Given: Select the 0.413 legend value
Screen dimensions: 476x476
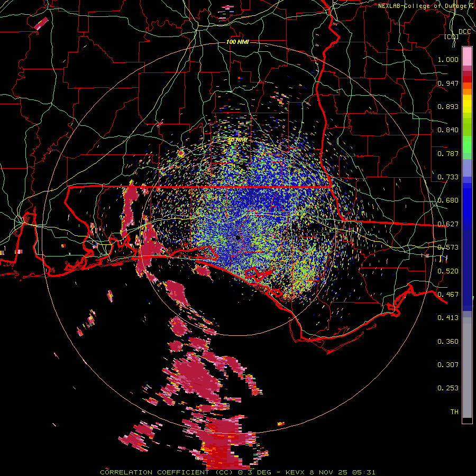Looking at the screenshot, I should [x=448, y=318].
